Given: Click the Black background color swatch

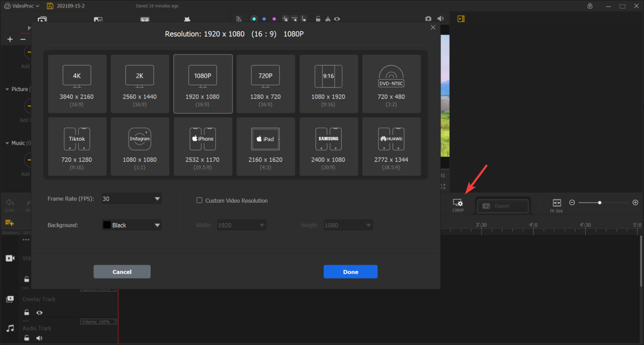Looking at the screenshot, I should 107,225.
